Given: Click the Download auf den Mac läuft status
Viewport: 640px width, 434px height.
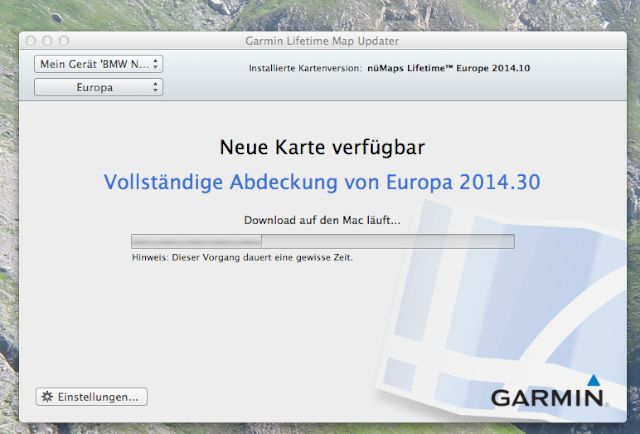Looking at the screenshot, I should [321, 220].
